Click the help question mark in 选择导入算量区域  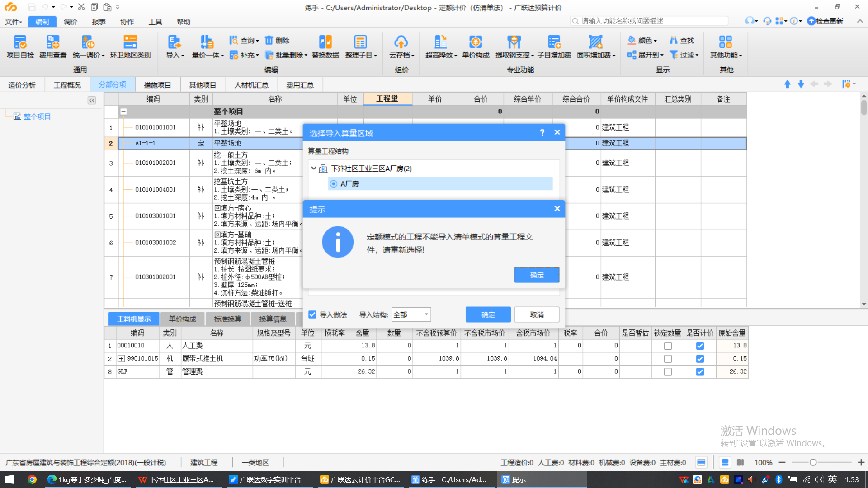point(542,132)
